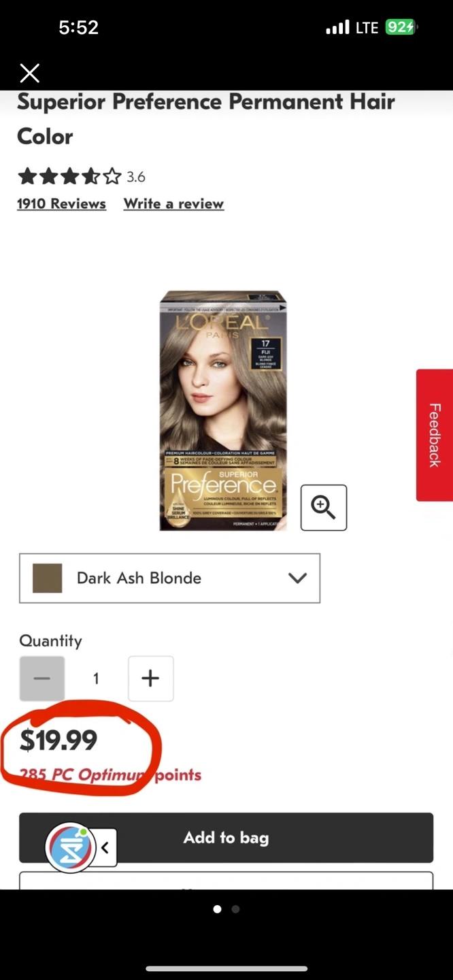Tap the L'Oreal Preference product image

click(223, 410)
